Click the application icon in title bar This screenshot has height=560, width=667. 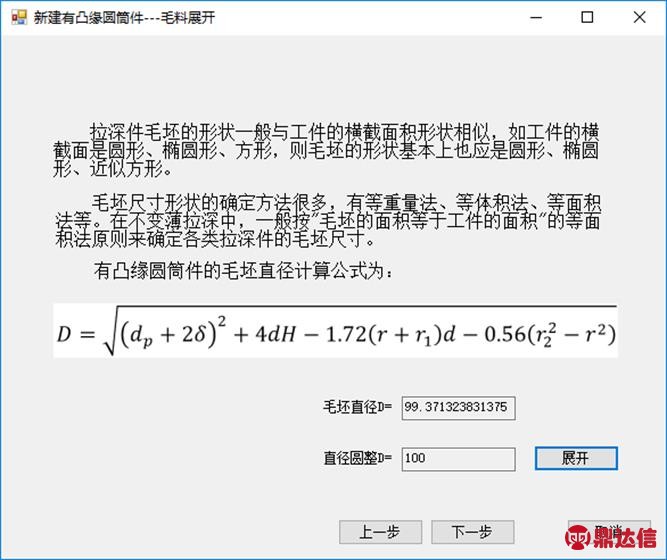coord(19,17)
